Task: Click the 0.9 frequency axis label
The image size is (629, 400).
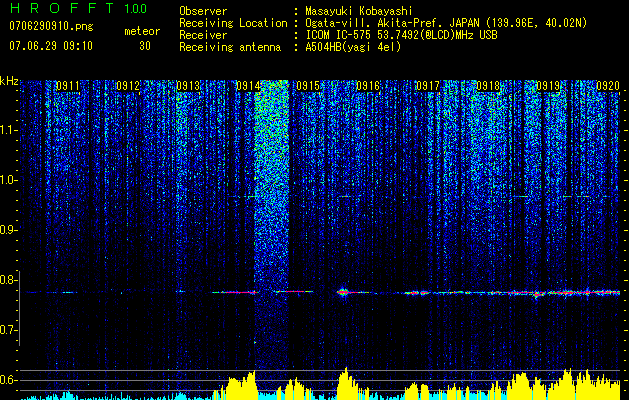Action: pyautogui.click(x=9, y=230)
